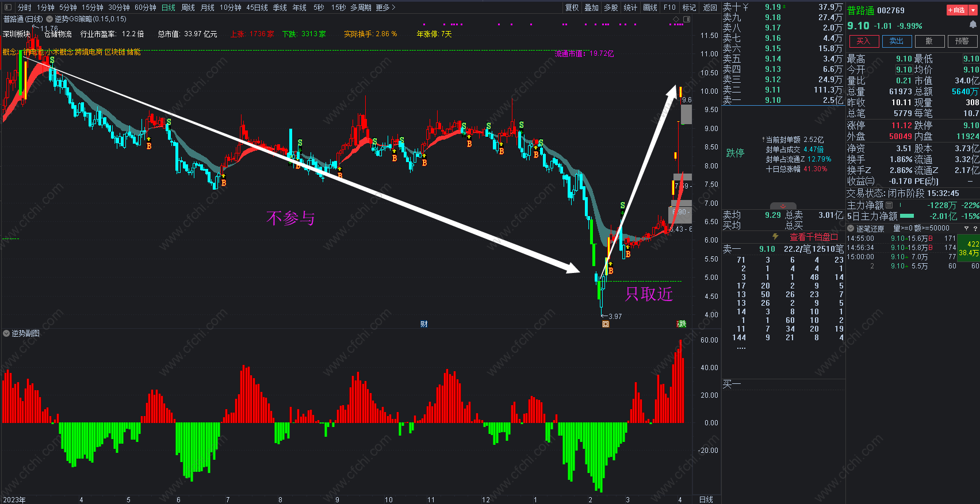Viewport: 980px width, 504px height.
Task: Open the 多周期 multi-period view
Action: coord(361,7)
